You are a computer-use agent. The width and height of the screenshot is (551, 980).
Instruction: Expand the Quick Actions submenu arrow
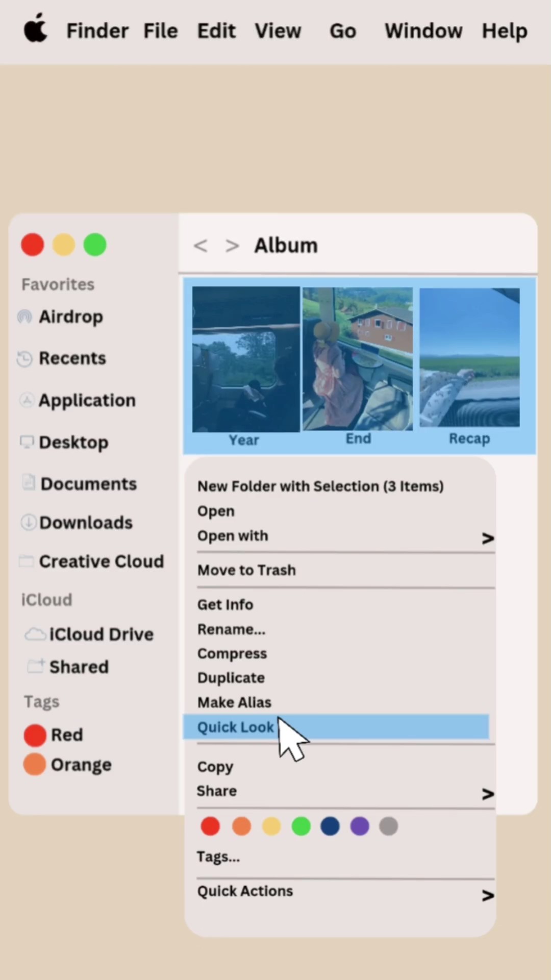point(487,895)
